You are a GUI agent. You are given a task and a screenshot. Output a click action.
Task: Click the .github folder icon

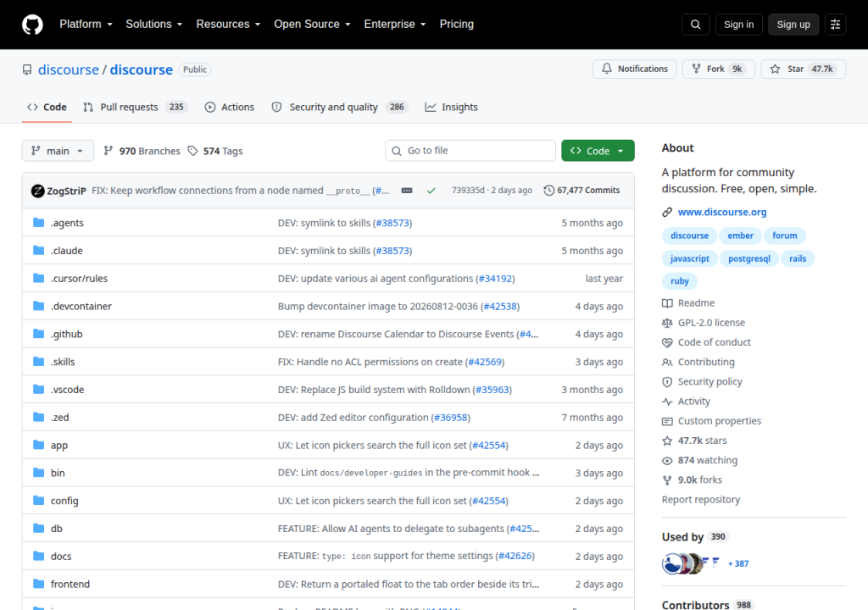click(x=39, y=333)
